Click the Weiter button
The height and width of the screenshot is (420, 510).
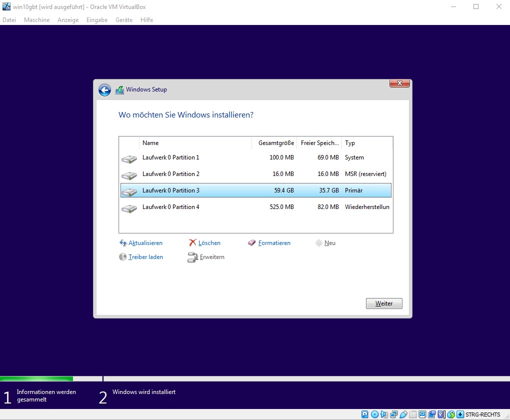(x=384, y=303)
